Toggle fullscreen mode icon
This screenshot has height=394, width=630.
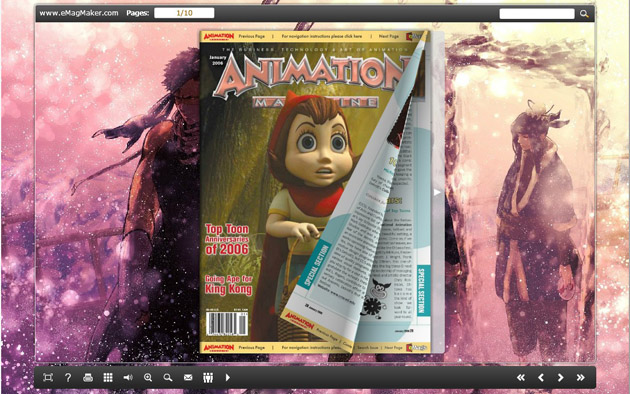pos(48,378)
